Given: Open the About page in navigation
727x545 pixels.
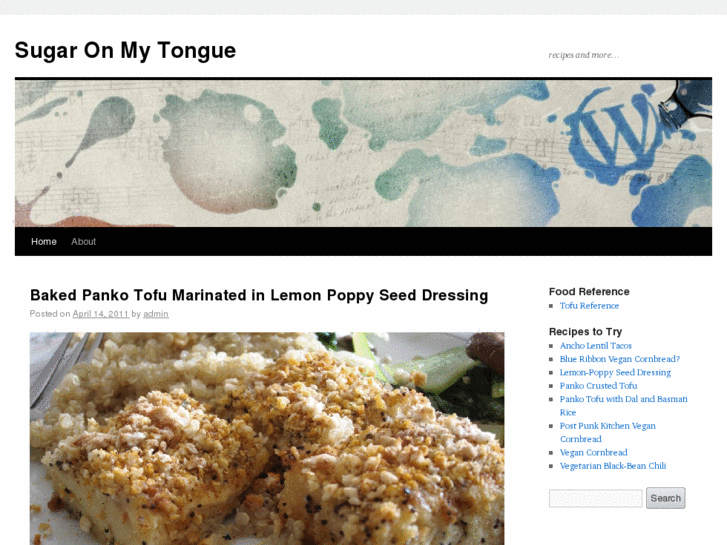Looking at the screenshot, I should pos(83,242).
